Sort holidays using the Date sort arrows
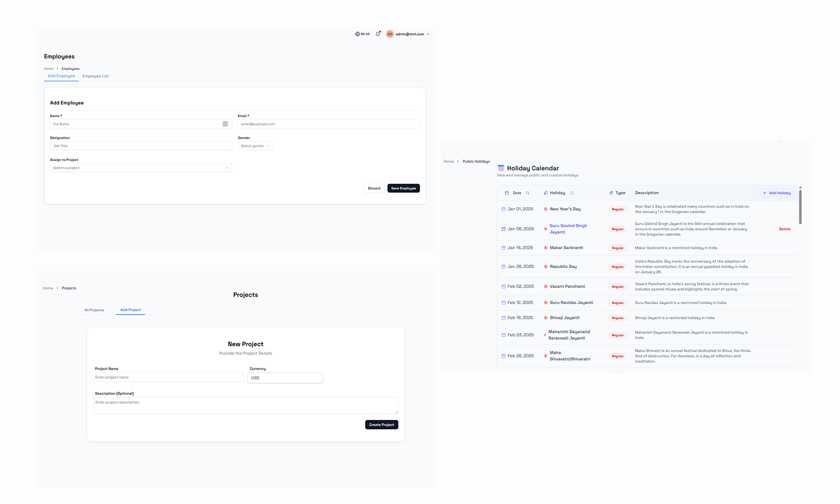The width and height of the screenshot is (840, 504). pyautogui.click(x=528, y=193)
